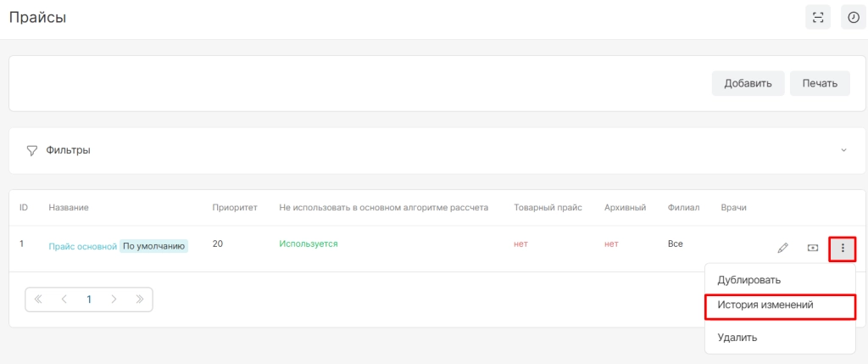Click the Печать button
Image resolution: width=868 pixels, height=364 pixels.
(x=820, y=83)
